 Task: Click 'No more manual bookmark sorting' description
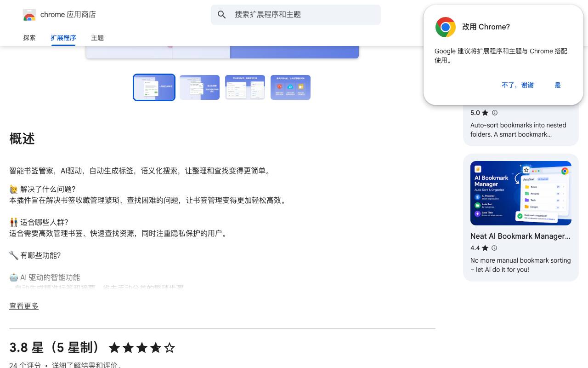(x=520, y=265)
